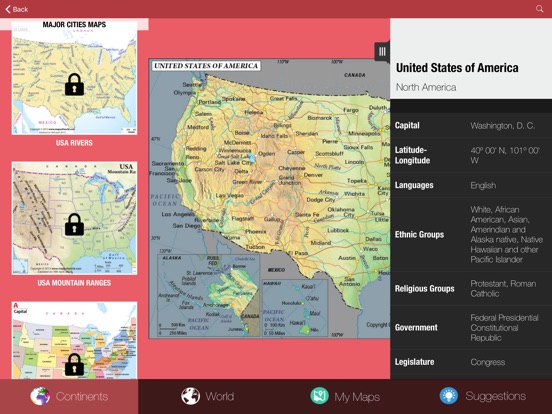Select the Major Cities Maps header
The width and height of the screenshot is (552, 414).
74,24
